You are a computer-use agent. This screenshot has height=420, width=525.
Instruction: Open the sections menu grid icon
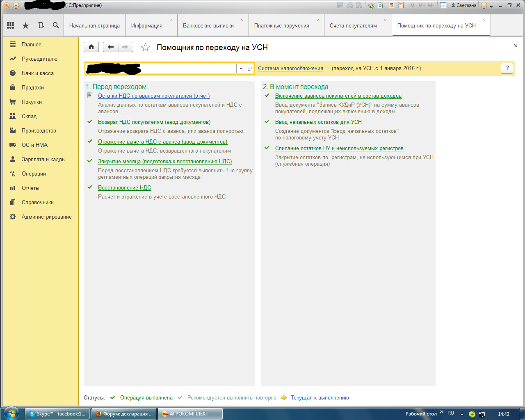tap(11, 25)
